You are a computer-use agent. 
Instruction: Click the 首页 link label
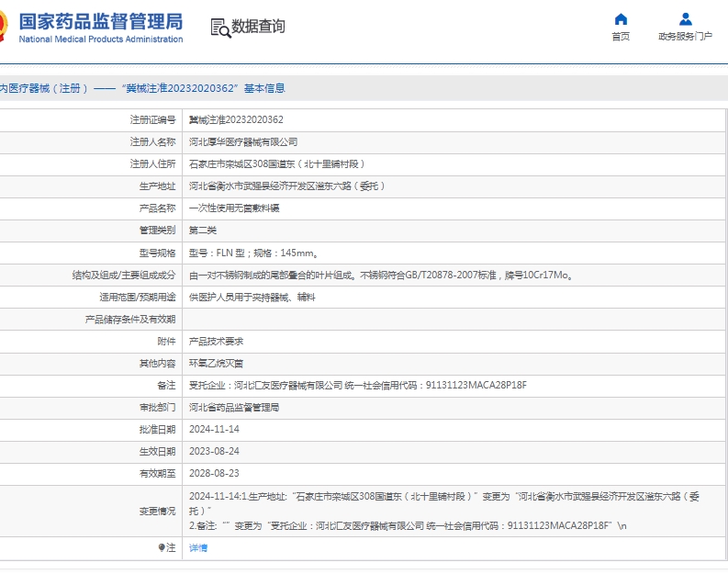click(x=621, y=36)
